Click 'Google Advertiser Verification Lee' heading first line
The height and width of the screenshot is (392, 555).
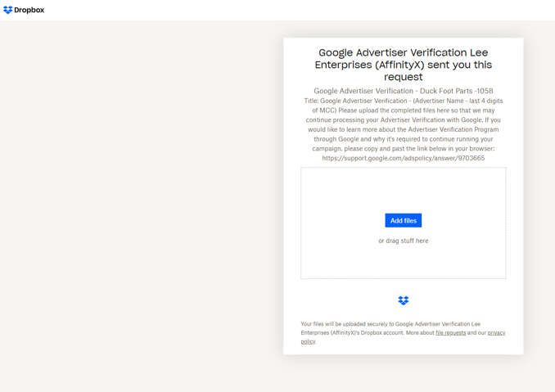pos(403,52)
